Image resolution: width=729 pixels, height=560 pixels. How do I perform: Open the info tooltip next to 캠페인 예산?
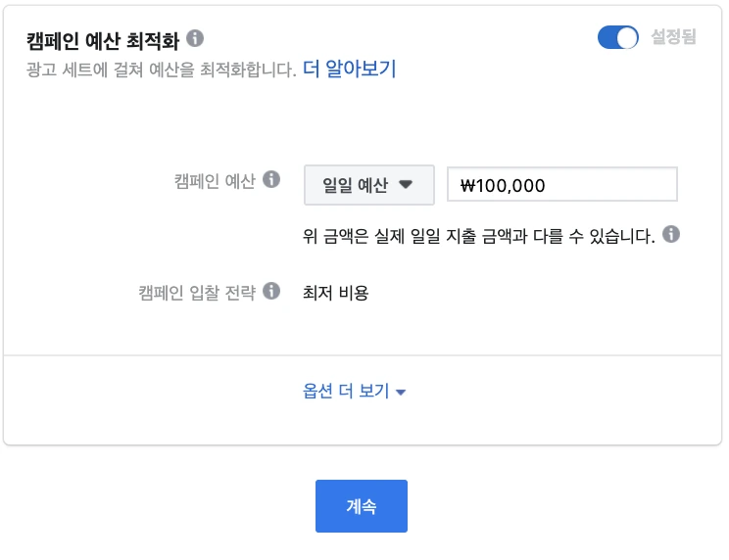click(x=271, y=179)
